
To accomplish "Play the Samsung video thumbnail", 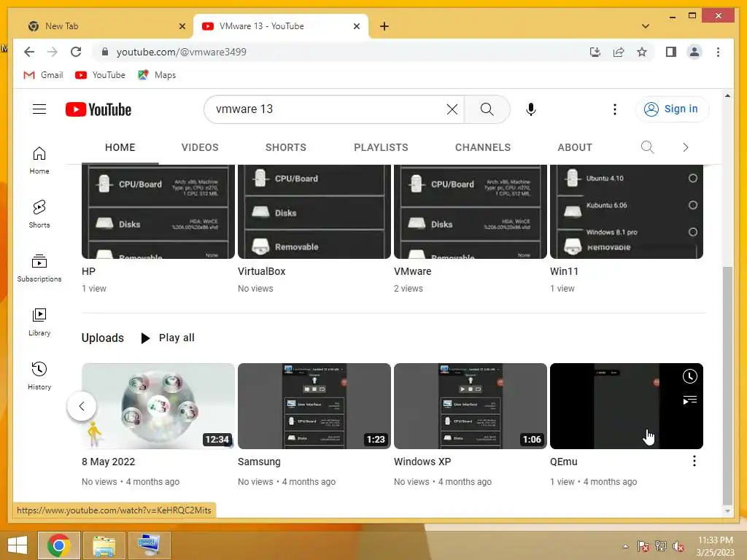I will pyautogui.click(x=314, y=406).
